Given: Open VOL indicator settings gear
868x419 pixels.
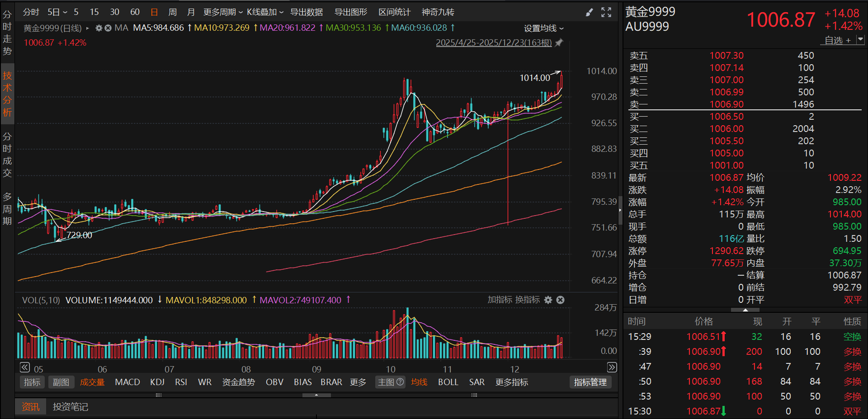Looking at the screenshot, I should pos(548,300).
